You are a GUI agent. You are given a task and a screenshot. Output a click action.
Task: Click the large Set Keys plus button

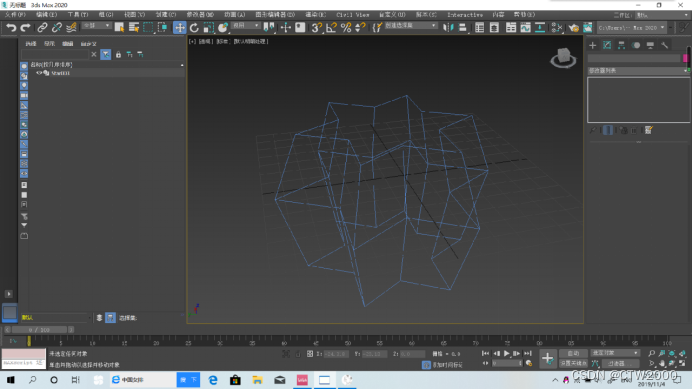tap(547, 358)
